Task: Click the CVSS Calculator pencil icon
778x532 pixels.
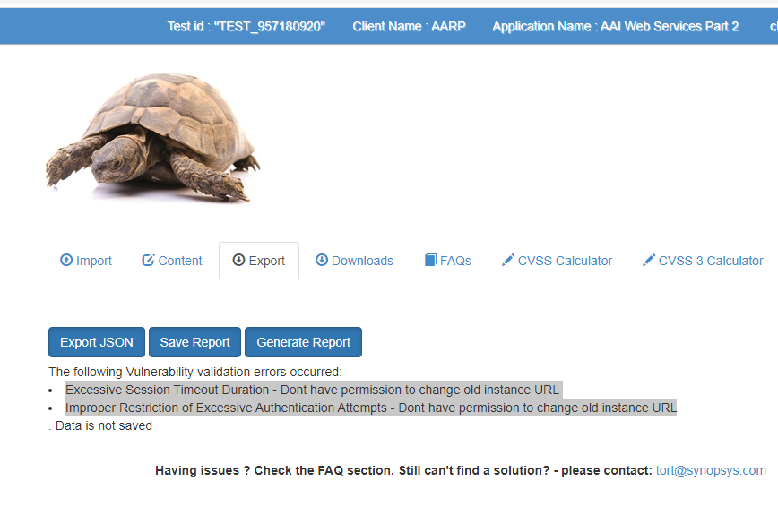Action: coord(507,260)
